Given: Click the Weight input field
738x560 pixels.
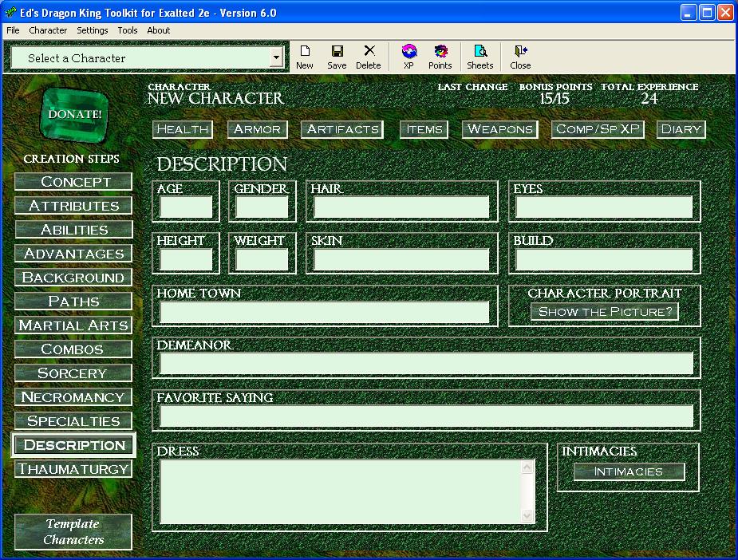Looking at the screenshot, I should pos(262,259).
